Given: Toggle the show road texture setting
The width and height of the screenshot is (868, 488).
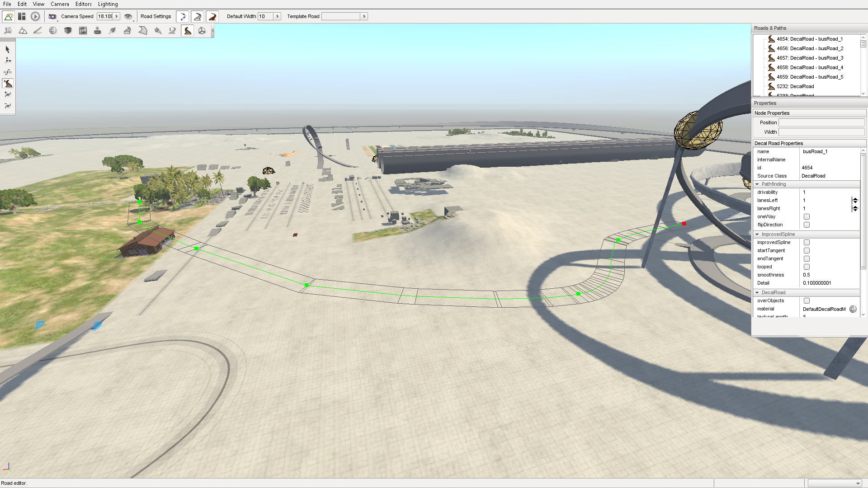Looking at the screenshot, I should click(212, 17).
